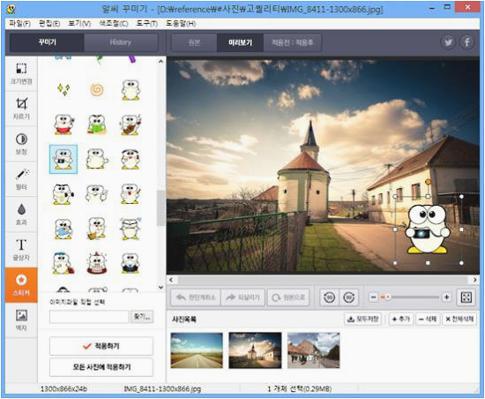Click preview horizontal scroll left arrow
The width and height of the screenshot is (485, 399).
171,279
